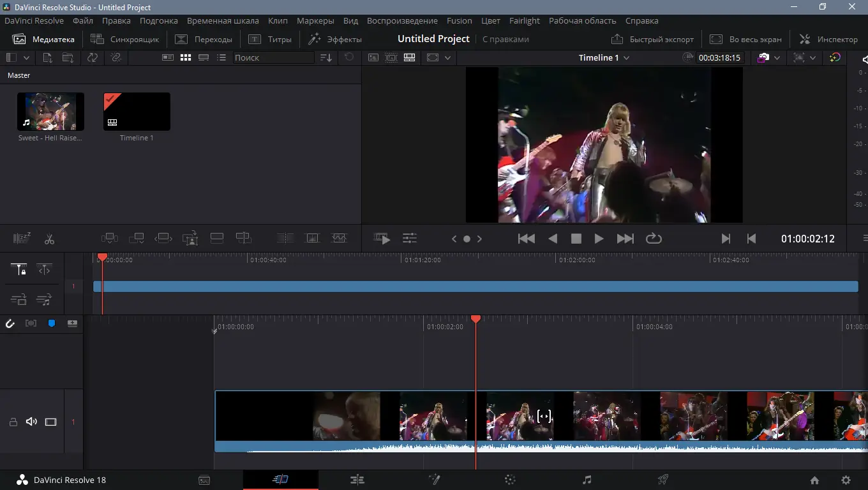The height and width of the screenshot is (490, 868).
Task: Click the Relink Media chain icon
Action: tap(116, 57)
